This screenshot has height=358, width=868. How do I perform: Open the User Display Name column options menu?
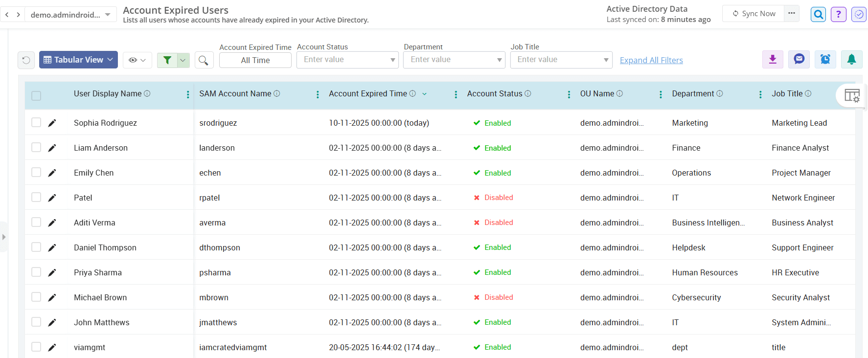(188, 94)
